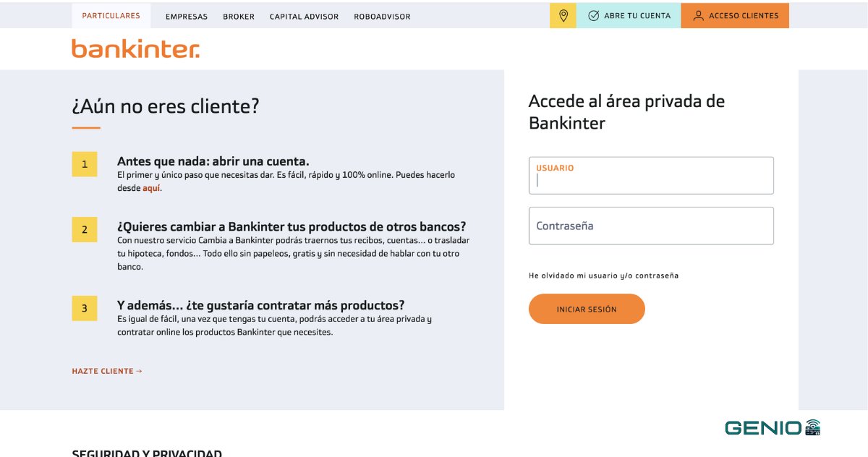Click the yellow step 3 badge
The height and width of the screenshot is (457, 868).
point(85,308)
